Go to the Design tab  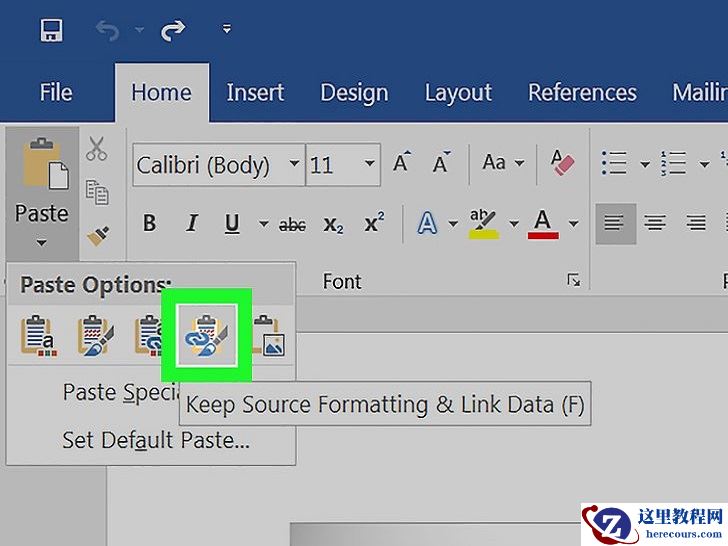[x=354, y=93]
